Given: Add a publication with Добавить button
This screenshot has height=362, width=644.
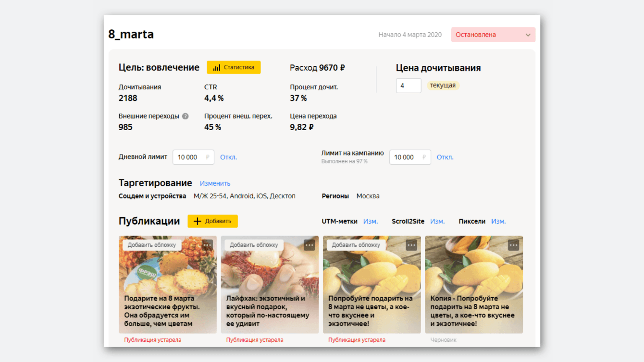Looking at the screenshot, I should (x=212, y=221).
